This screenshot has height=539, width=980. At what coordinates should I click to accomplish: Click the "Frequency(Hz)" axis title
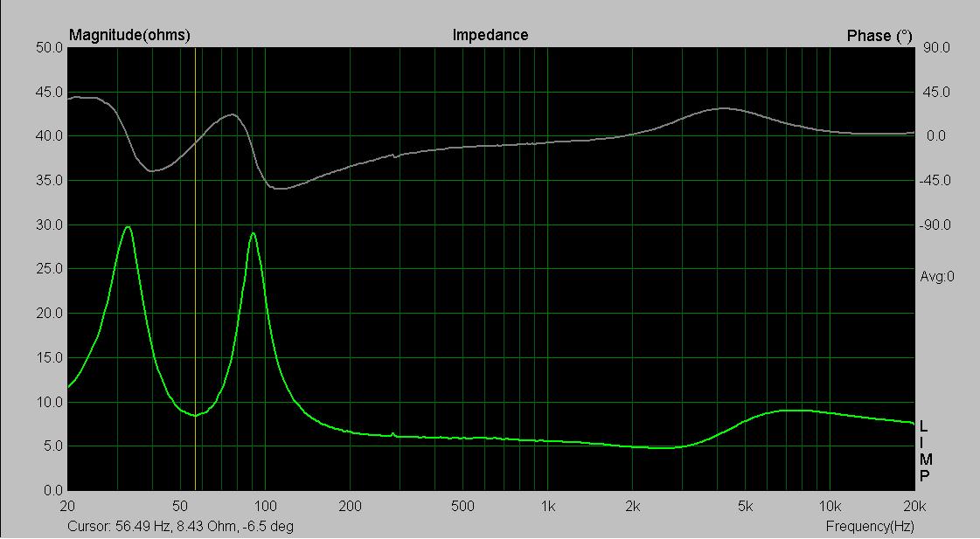point(870,527)
